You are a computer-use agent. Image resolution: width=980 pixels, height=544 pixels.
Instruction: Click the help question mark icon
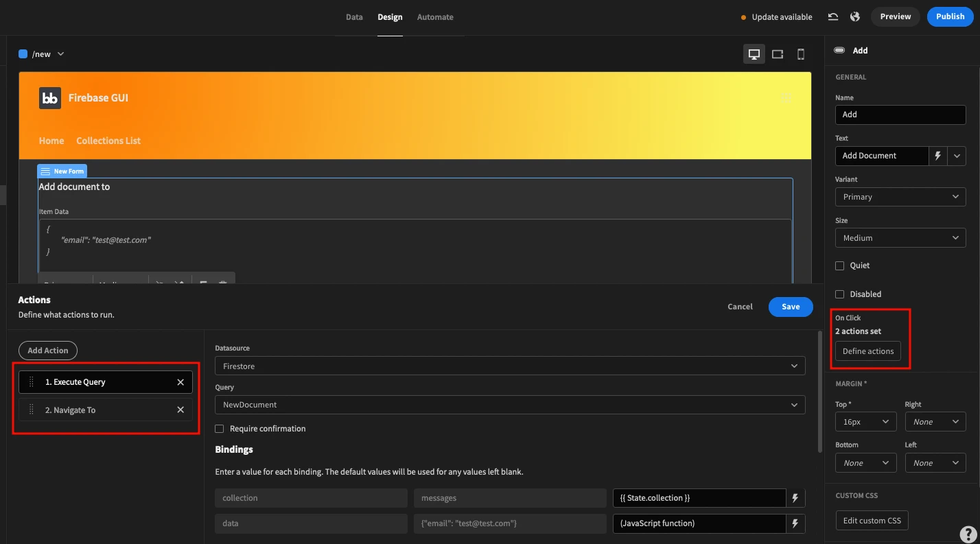click(968, 533)
